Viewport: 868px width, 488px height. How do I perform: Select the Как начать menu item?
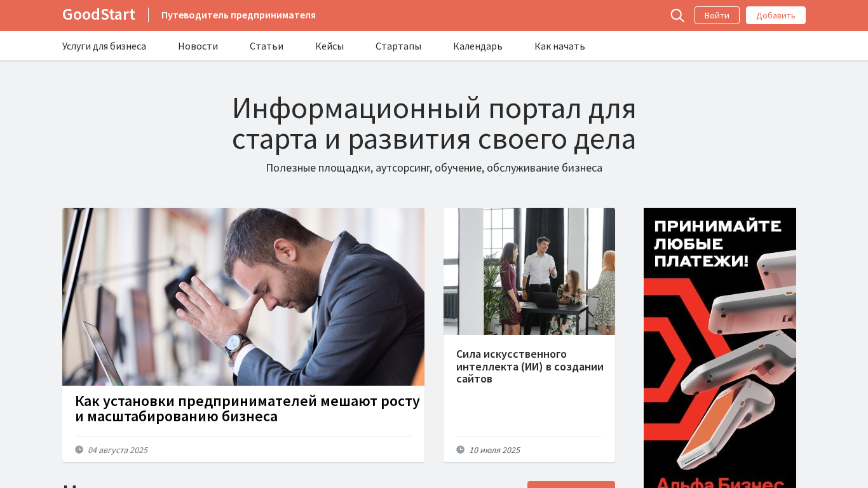pos(560,46)
